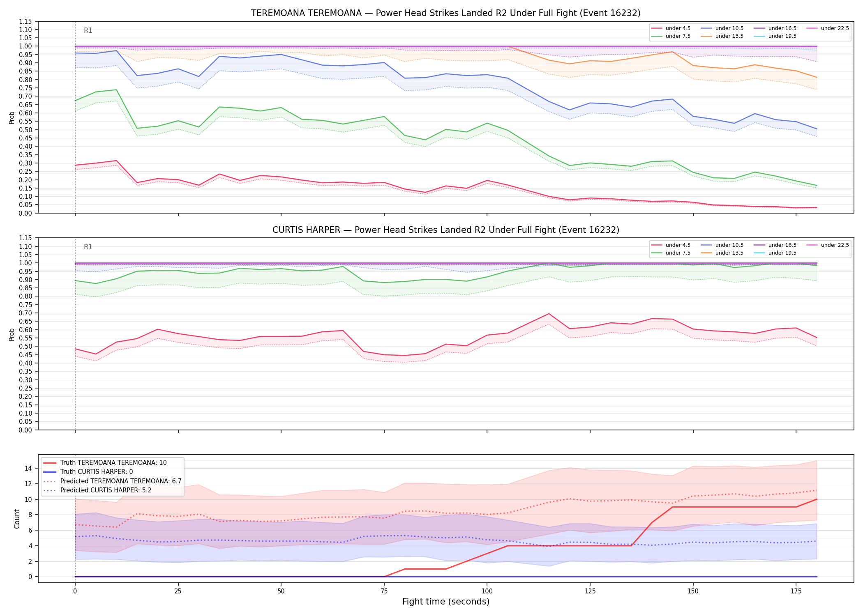
Task: Click the x-axis tick label '50'
Action: (x=281, y=591)
